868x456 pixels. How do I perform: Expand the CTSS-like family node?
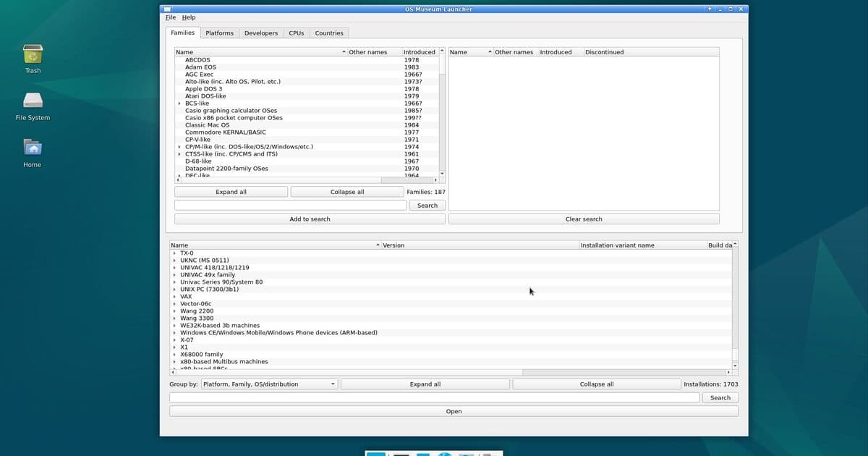coord(179,154)
